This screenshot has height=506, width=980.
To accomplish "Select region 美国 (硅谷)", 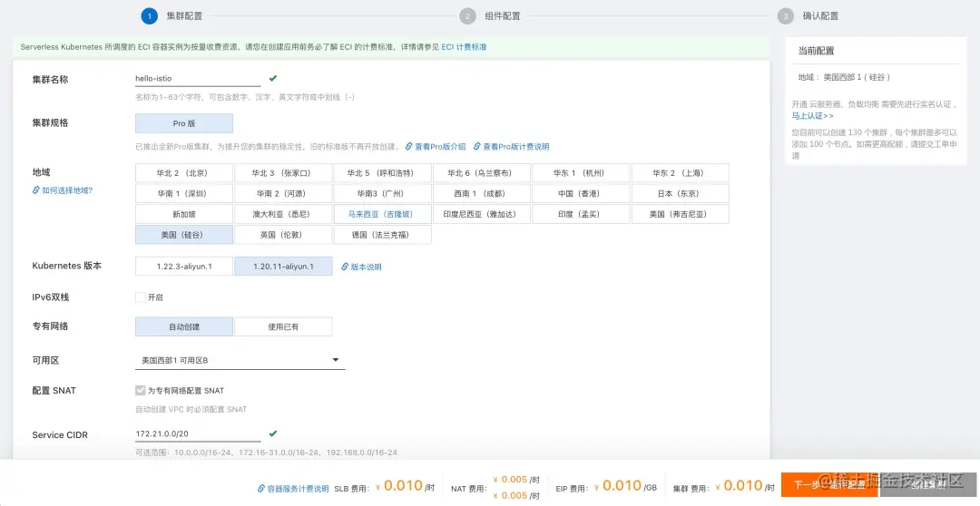I will coord(183,235).
